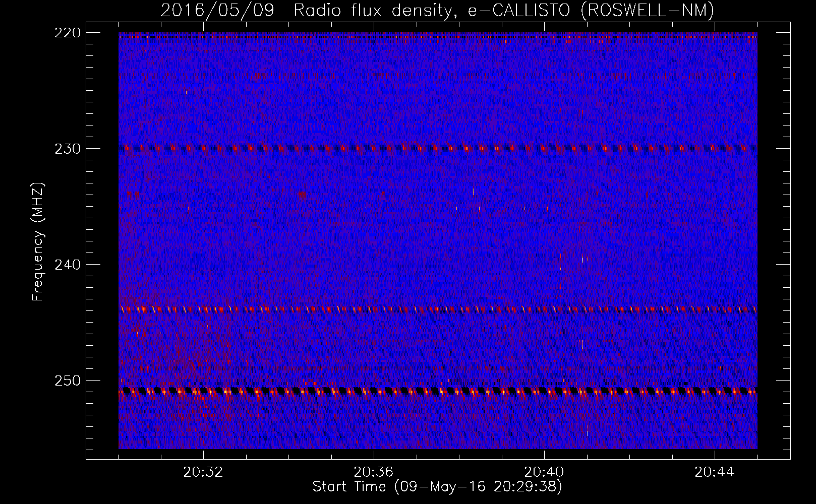This screenshot has height=504, width=816.
Task: Click the 20:36 time tick label
Action: [x=374, y=472]
